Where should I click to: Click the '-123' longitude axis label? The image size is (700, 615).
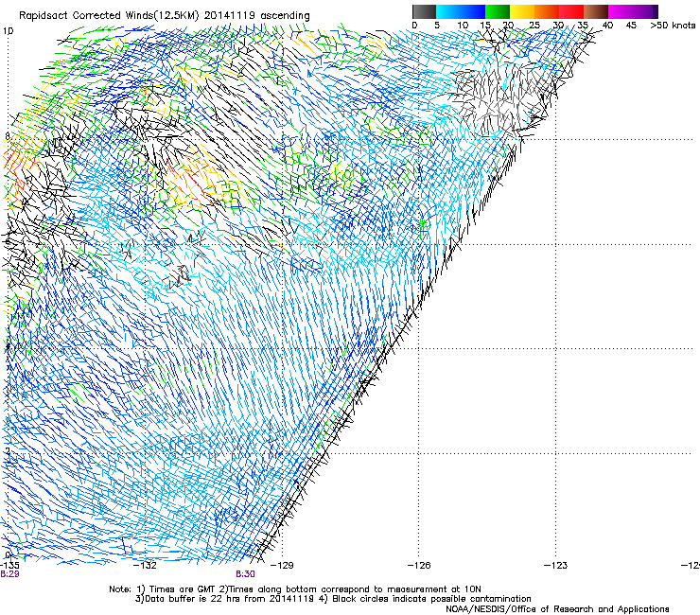click(x=555, y=565)
